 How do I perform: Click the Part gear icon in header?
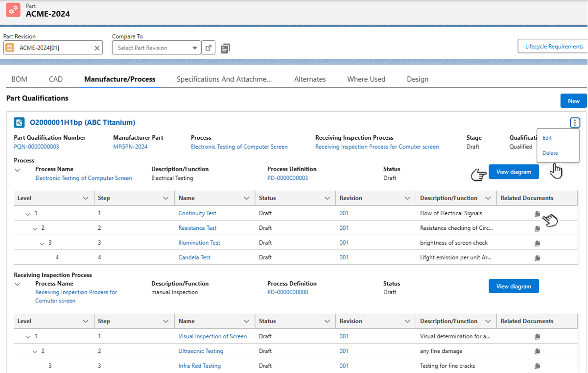13,10
